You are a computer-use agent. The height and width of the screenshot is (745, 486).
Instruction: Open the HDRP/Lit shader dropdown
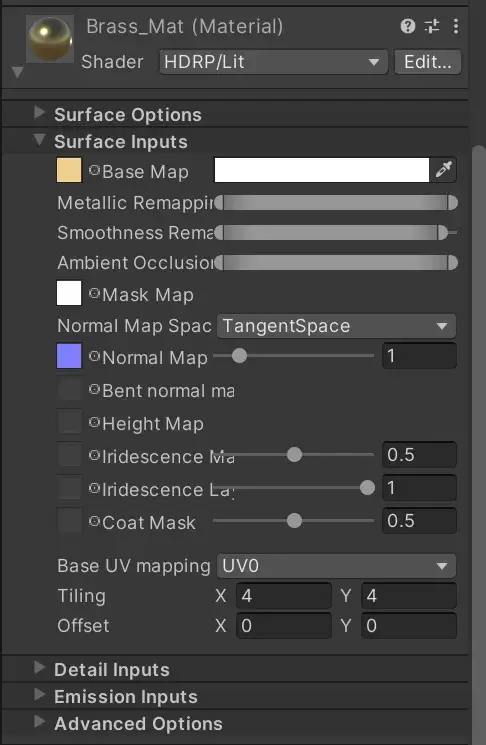pyautogui.click(x=273, y=62)
